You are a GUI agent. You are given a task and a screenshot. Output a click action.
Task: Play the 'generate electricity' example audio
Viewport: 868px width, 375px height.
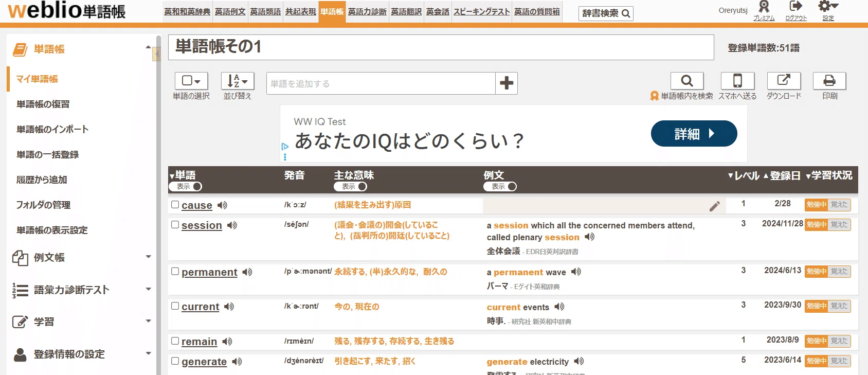[x=579, y=362]
